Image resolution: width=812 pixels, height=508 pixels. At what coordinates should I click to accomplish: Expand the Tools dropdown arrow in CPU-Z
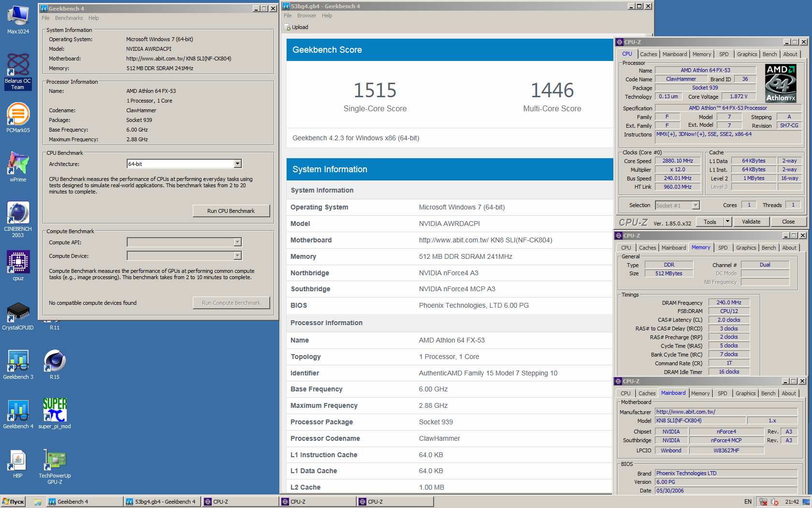[x=727, y=222]
